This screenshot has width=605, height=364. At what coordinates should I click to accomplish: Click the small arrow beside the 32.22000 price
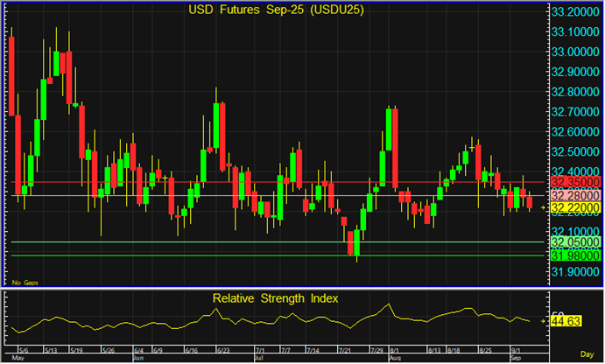click(x=543, y=208)
